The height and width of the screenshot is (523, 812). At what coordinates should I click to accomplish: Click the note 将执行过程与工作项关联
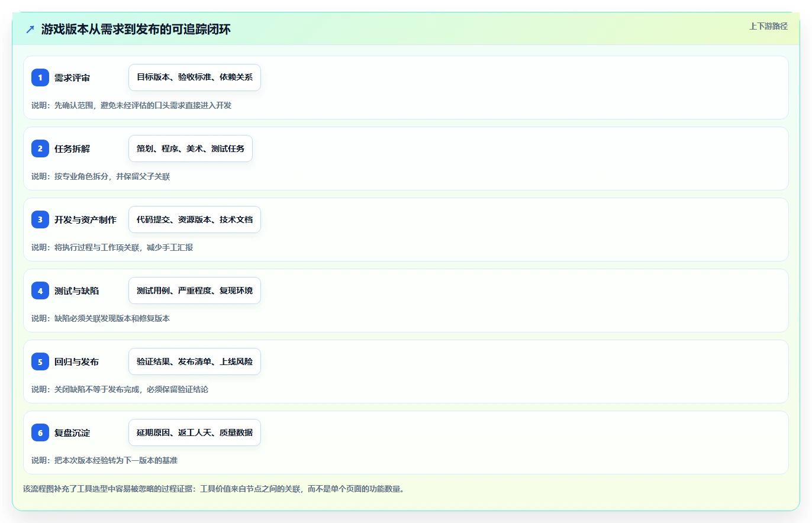tap(112, 247)
